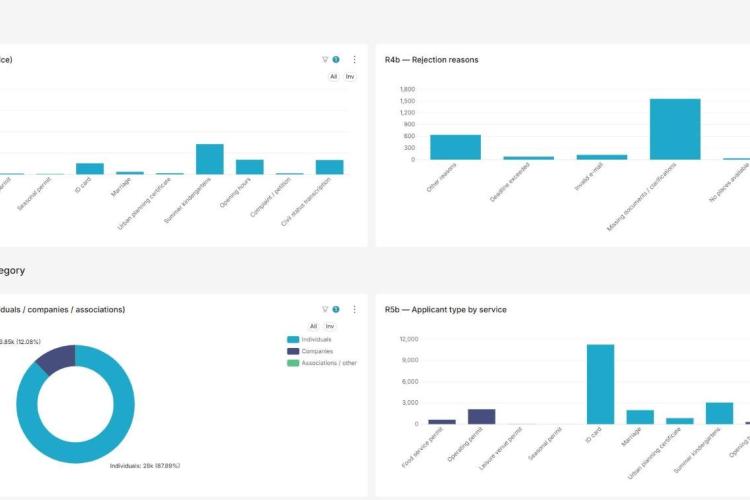Click the Other reasons axis label in R4b
750x500 pixels.
[441, 178]
